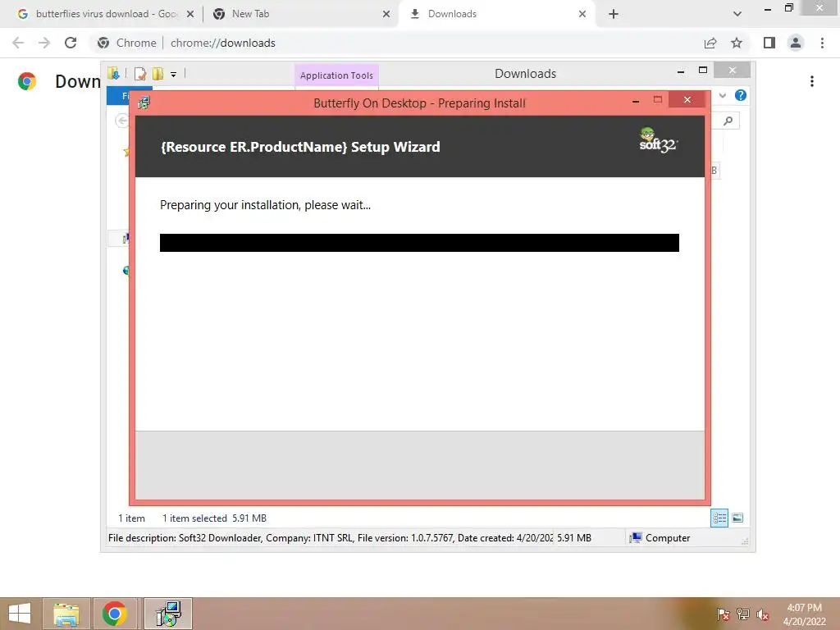Close the Downloads browser tab
This screenshot has height=630, width=840.
tap(582, 15)
